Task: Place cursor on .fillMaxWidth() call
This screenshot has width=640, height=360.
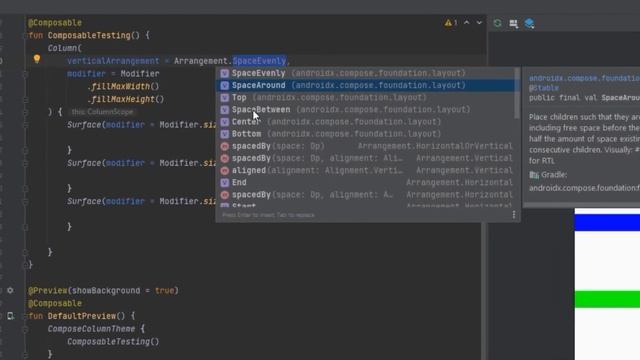Action: pyautogui.click(x=123, y=87)
